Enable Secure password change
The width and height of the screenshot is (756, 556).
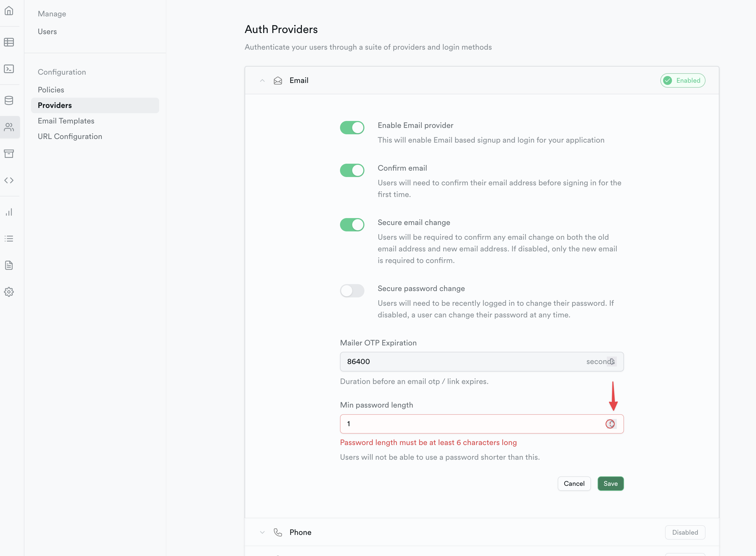(352, 290)
